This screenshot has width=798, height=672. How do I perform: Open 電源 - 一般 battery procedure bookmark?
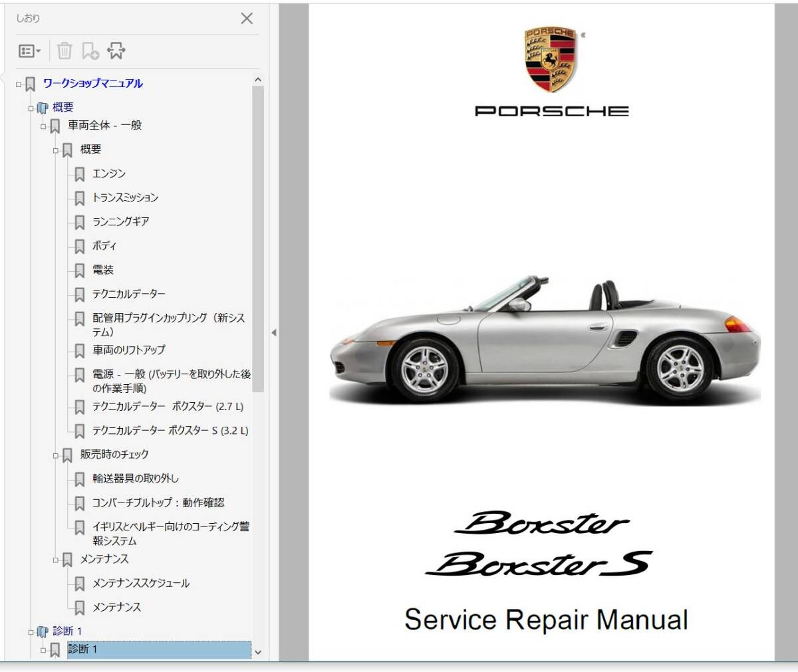pos(172,381)
